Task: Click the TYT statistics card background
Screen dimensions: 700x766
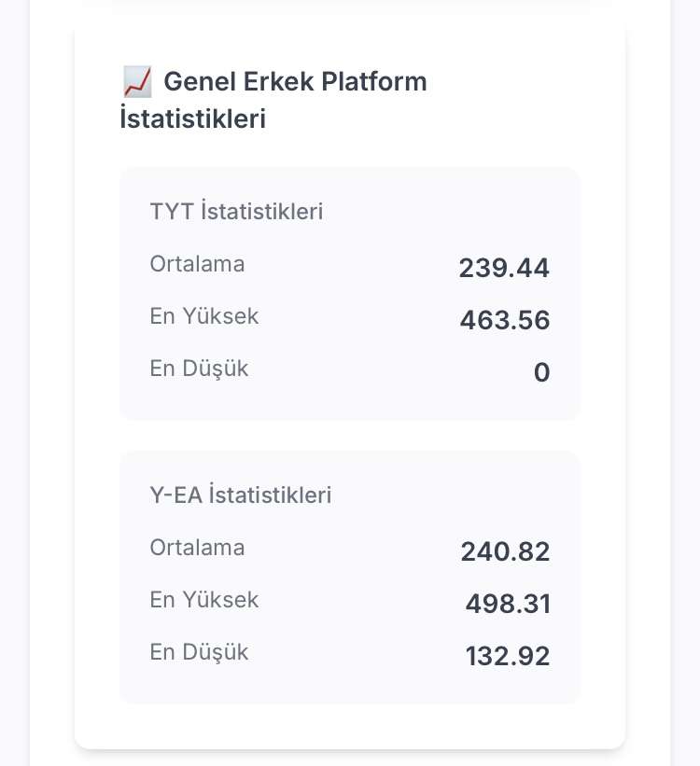Action: (349, 293)
